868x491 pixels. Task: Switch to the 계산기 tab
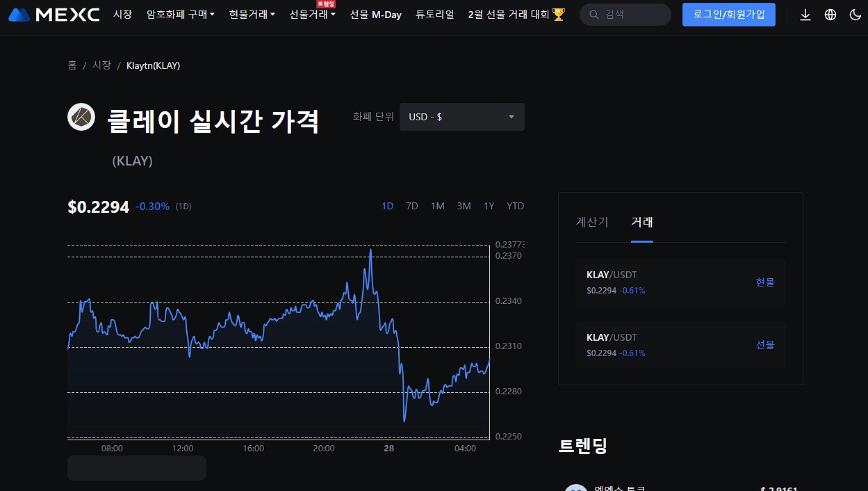coord(592,223)
